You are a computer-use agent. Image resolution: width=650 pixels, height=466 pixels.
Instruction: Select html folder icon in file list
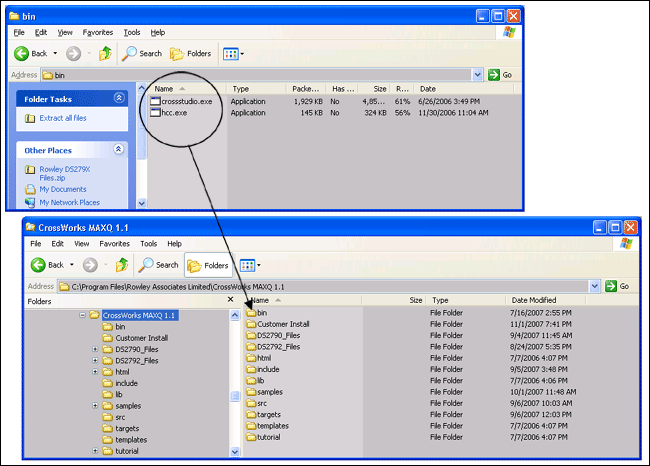[252, 358]
